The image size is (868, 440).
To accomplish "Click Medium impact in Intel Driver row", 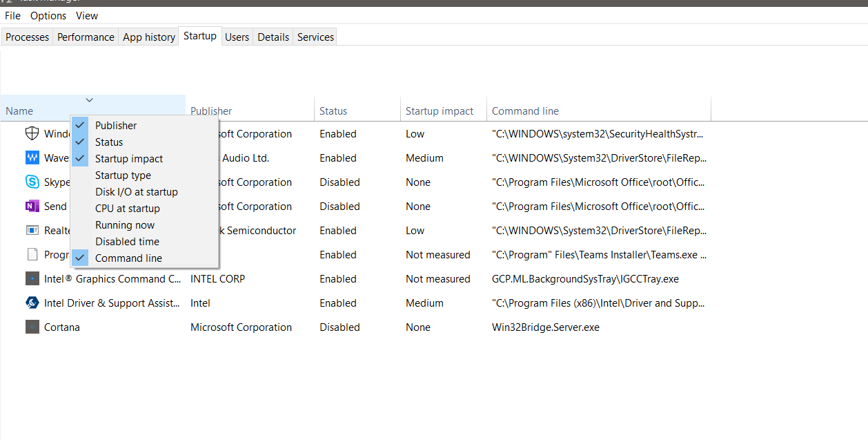I will point(424,303).
